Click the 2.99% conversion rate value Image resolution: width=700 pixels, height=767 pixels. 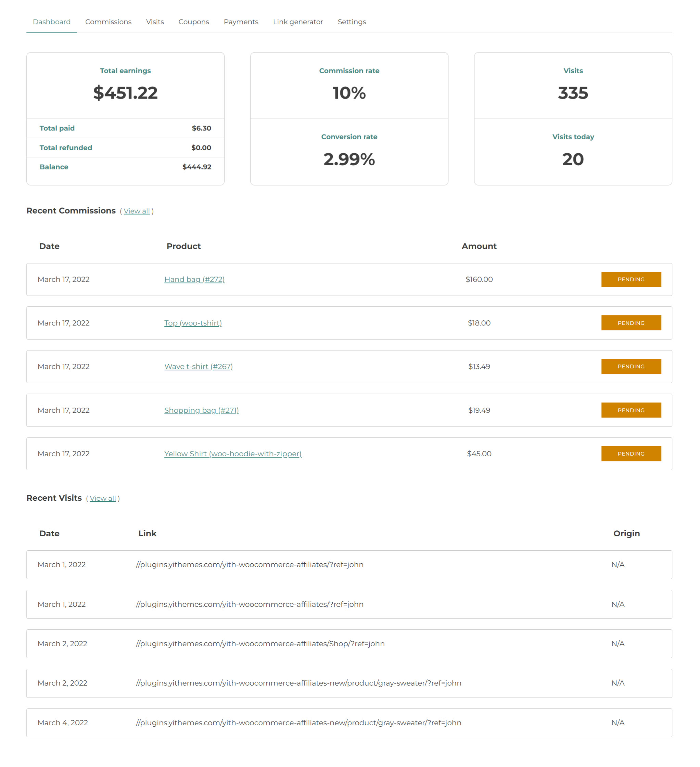tap(349, 159)
